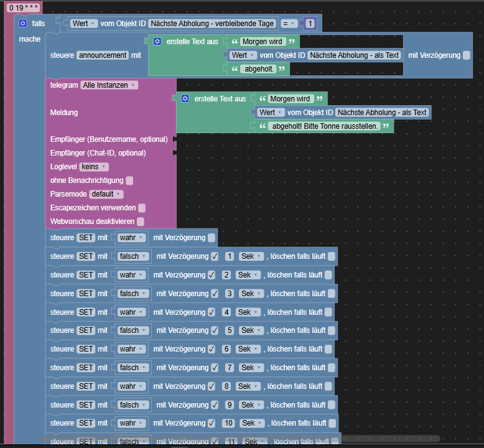Edit 'abgeholt! Bitte Tonne rausstellen.' text
Screen dimensions: 484x448
(324, 126)
